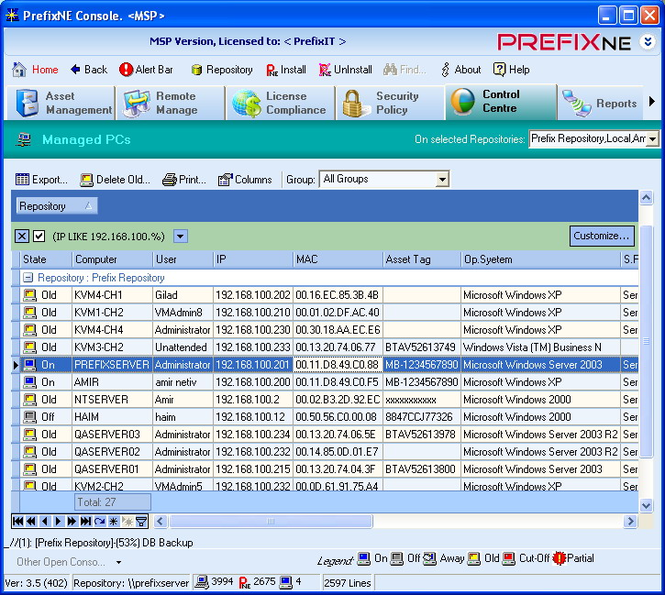Launch the UnInstall tool
The image size is (665, 595).
pyautogui.click(x=345, y=70)
